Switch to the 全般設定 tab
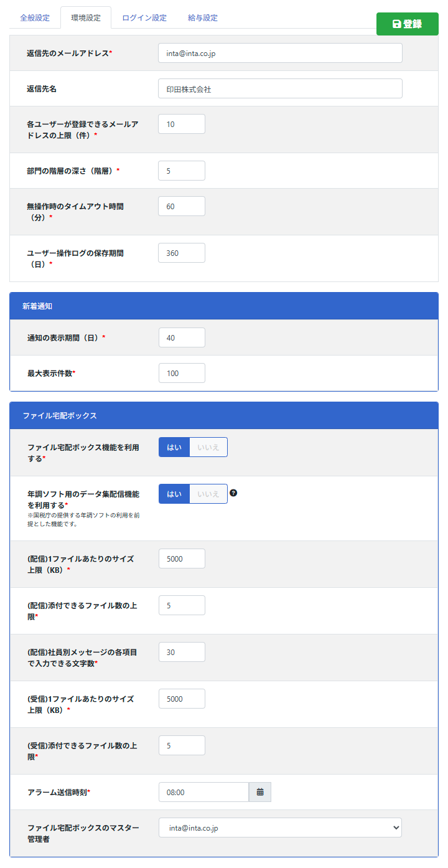Screen dimensions: 448x868 35,17
